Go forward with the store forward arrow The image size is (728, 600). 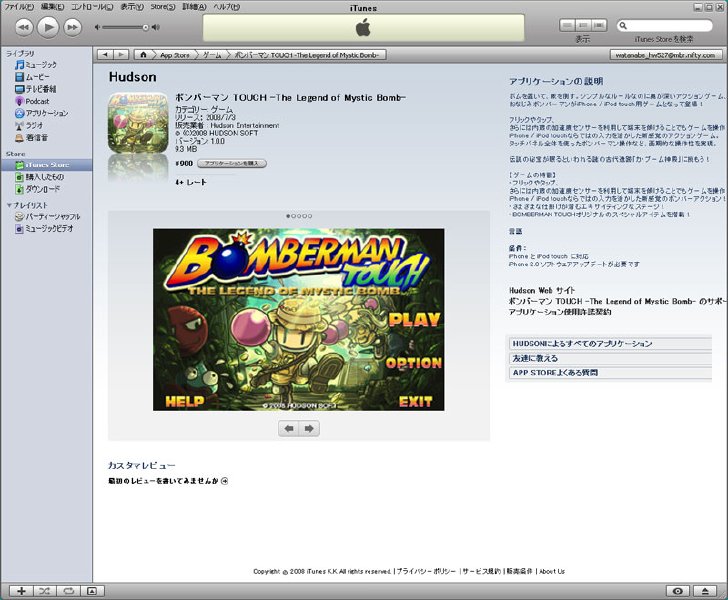[x=121, y=55]
